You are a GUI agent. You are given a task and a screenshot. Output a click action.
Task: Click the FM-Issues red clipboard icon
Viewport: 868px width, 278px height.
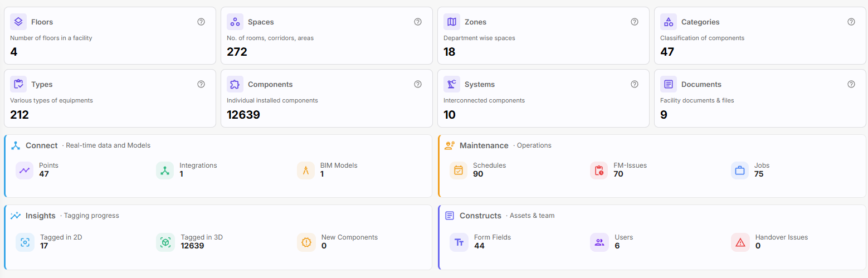point(599,170)
